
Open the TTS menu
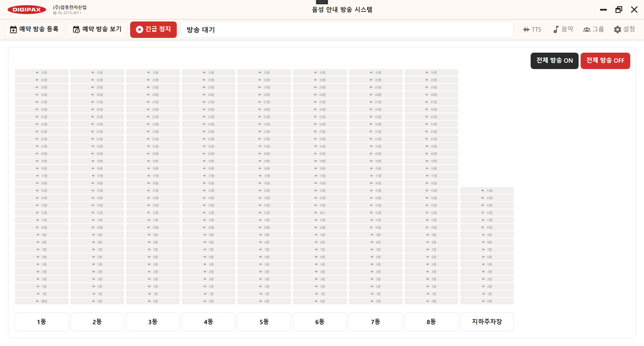(532, 30)
